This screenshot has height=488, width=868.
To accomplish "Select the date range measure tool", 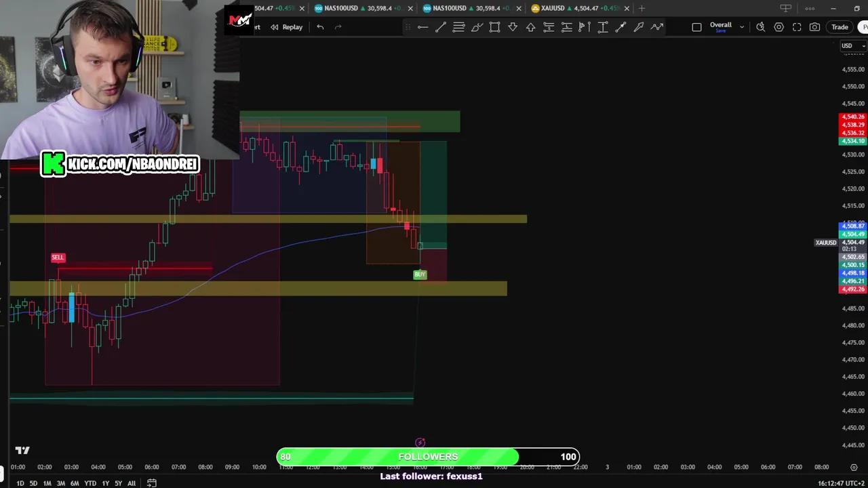I will [x=585, y=27].
